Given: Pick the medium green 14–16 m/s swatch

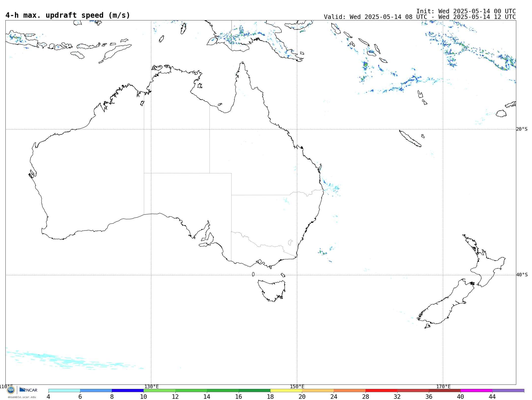Looking at the screenshot, I should 223,390.
